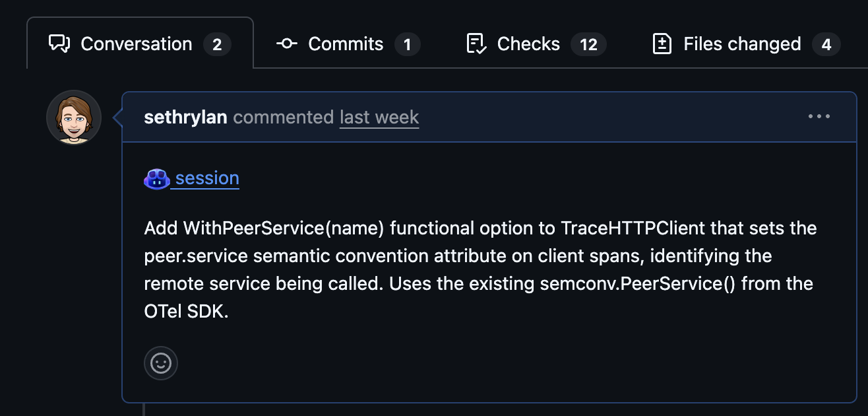Open the Commits tab
The width and height of the screenshot is (868, 416).
[346, 44]
